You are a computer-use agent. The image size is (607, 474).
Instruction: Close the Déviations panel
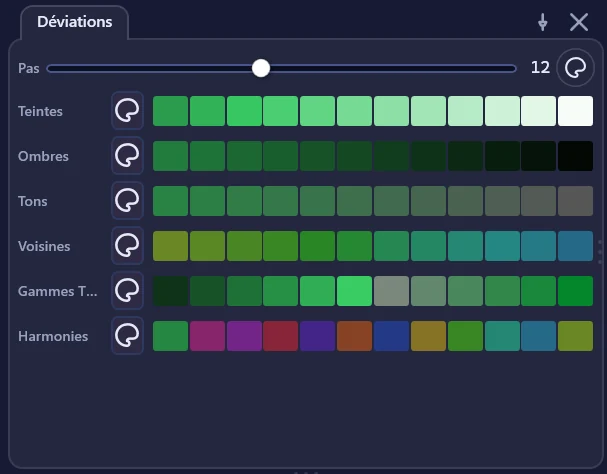(x=579, y=22)
